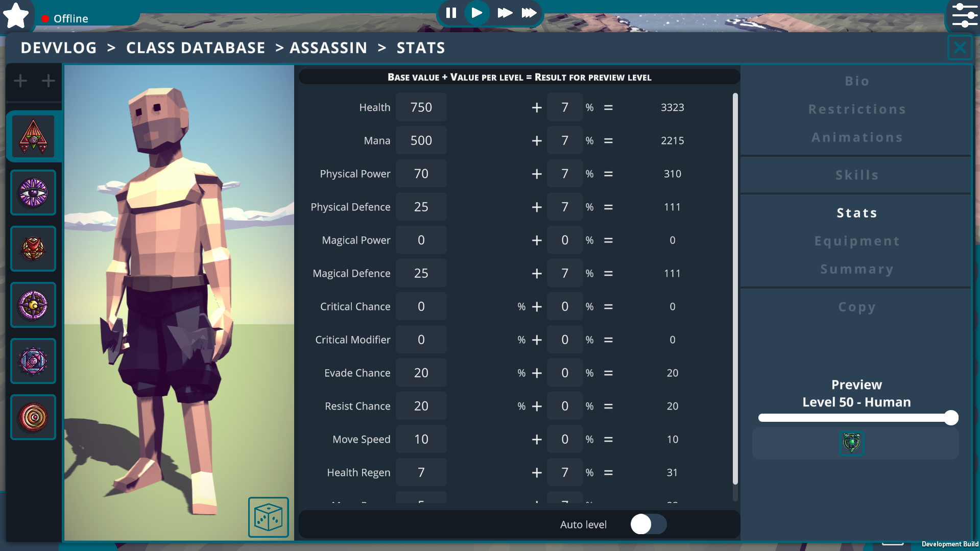980x551 pixels.
Task: Click the Copy button
Action: (857, 307)
